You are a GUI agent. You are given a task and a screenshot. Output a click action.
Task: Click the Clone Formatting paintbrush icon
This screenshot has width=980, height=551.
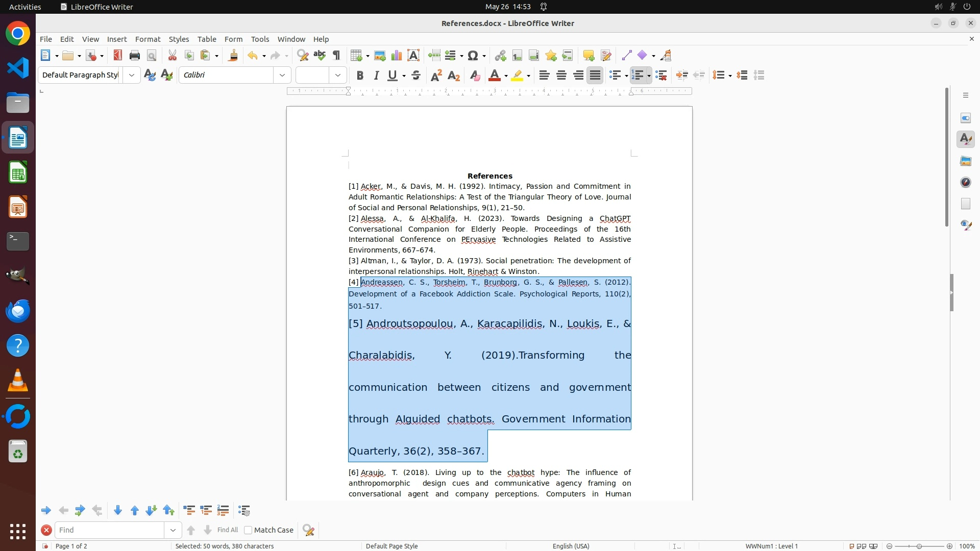(x=233, y=56)
